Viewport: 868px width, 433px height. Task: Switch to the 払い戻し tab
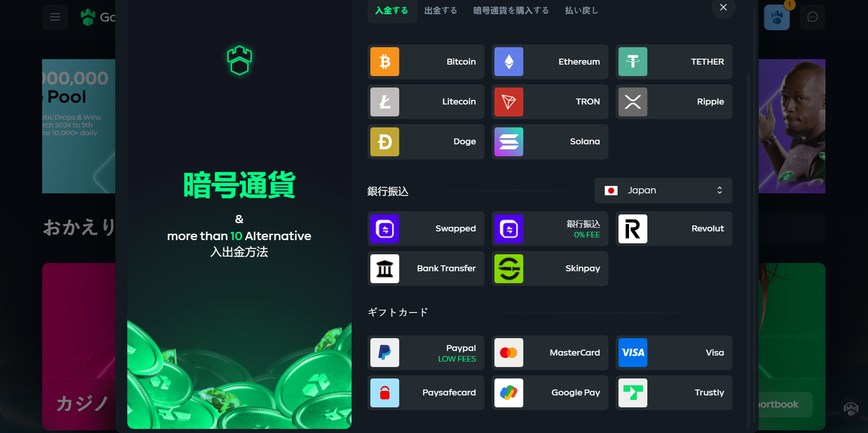point(581,11)
